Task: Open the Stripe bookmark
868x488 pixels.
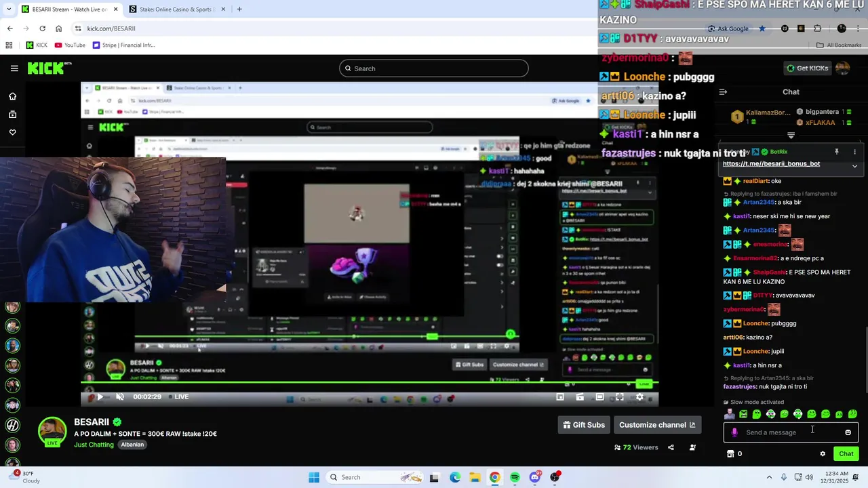Action: pyautogui.click(x=124, y=45)
